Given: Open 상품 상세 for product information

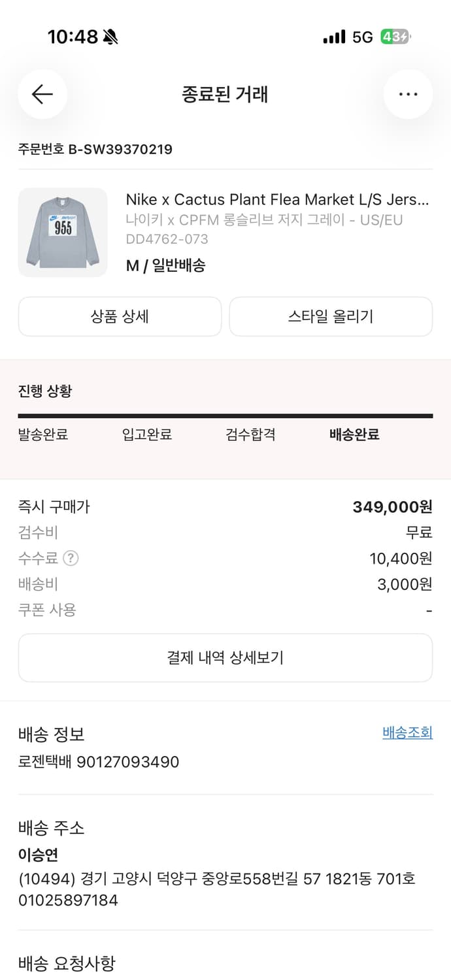Looking at the screenshot, I should (x=120, y=316).
